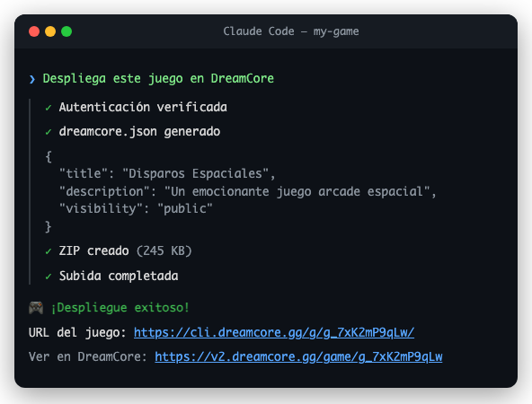
Task: Click the checkmark beside ZIP creado
Action: [x=49, y=251]
